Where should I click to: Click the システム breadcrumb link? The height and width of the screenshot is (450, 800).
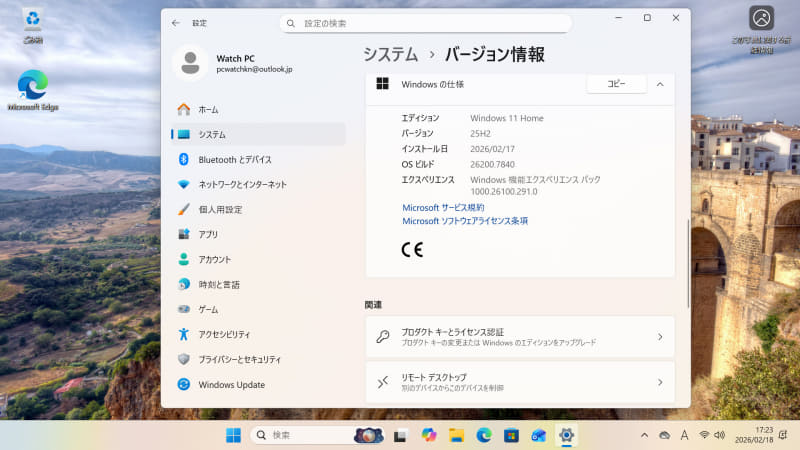tap(390, 54)
